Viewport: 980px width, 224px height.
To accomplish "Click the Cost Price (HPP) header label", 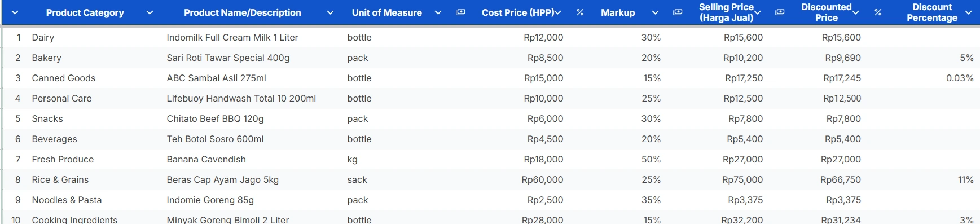I will coord(518,12).
